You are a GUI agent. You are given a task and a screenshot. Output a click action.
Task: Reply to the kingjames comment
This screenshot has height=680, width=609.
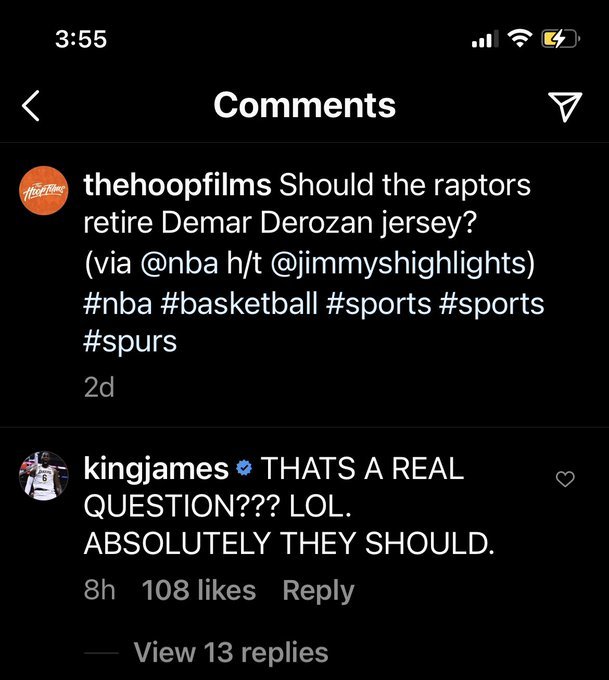pyautogui.click(x=318, y=590)
